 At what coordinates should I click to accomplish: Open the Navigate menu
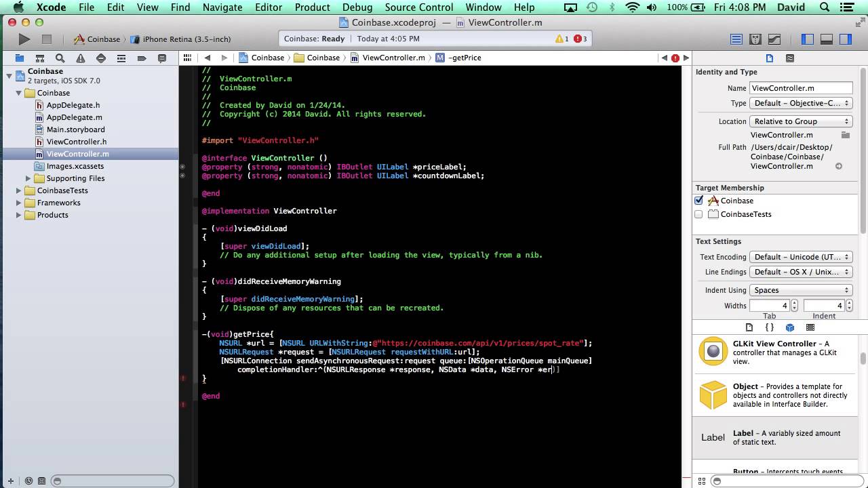pos(222,7)
